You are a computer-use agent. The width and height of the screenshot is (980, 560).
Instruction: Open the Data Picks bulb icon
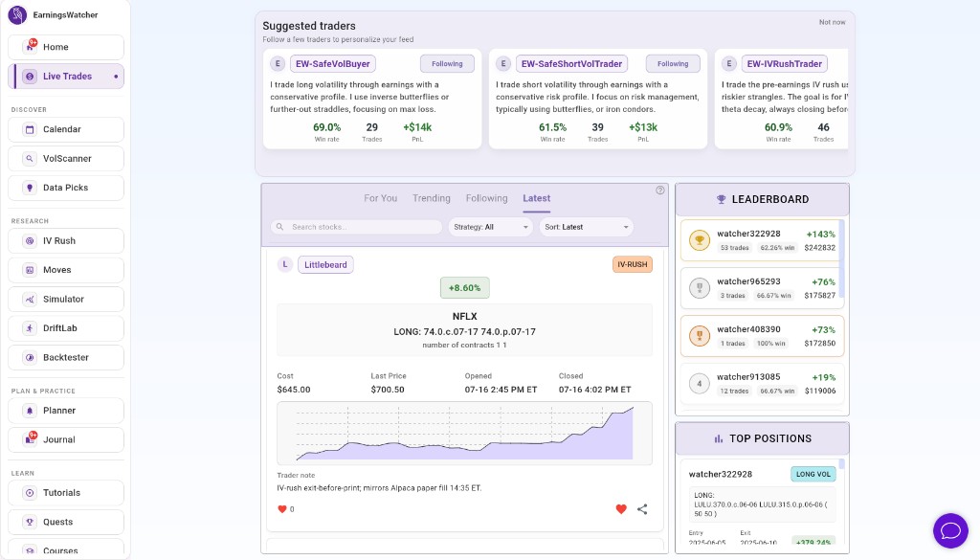[30, 188]
